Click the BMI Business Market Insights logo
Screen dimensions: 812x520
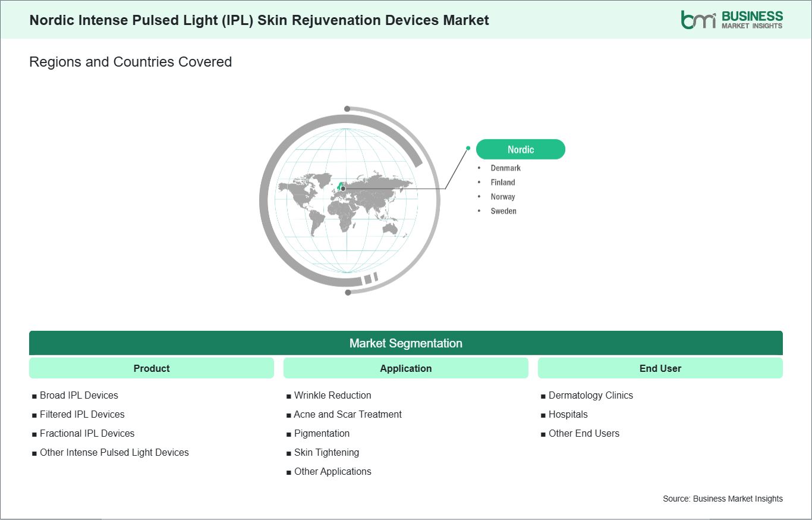pyautogui.click(x=732, y=19)
